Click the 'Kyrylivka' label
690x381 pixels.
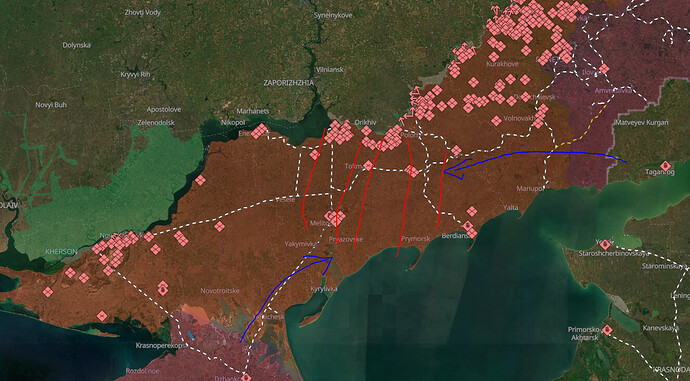coord(324,289)
